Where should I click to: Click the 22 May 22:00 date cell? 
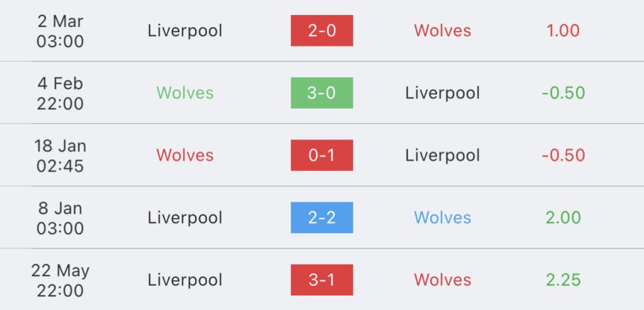[60, 280]
